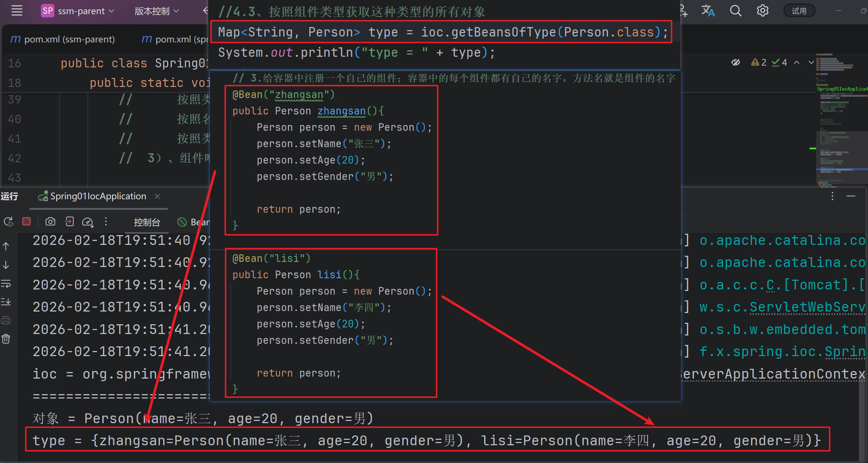Clear console with trash icon

(6, 339)
